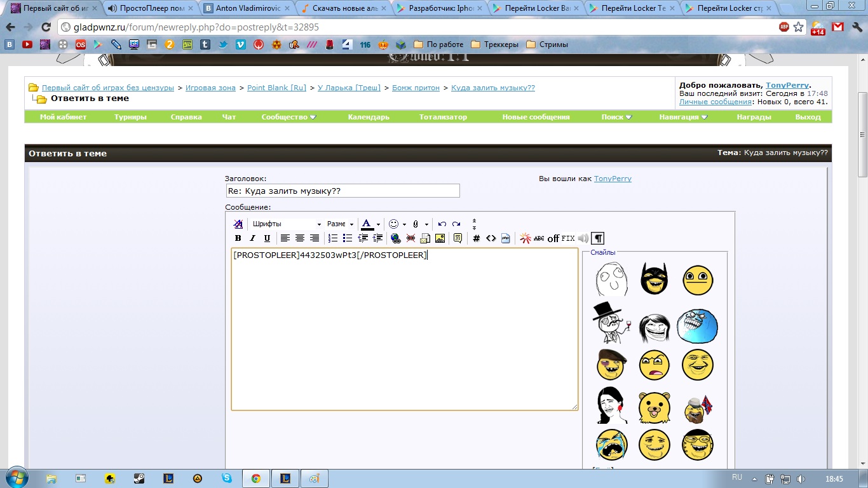Open the Сообщество menu

pyautogui.click(x=288, y=117)
